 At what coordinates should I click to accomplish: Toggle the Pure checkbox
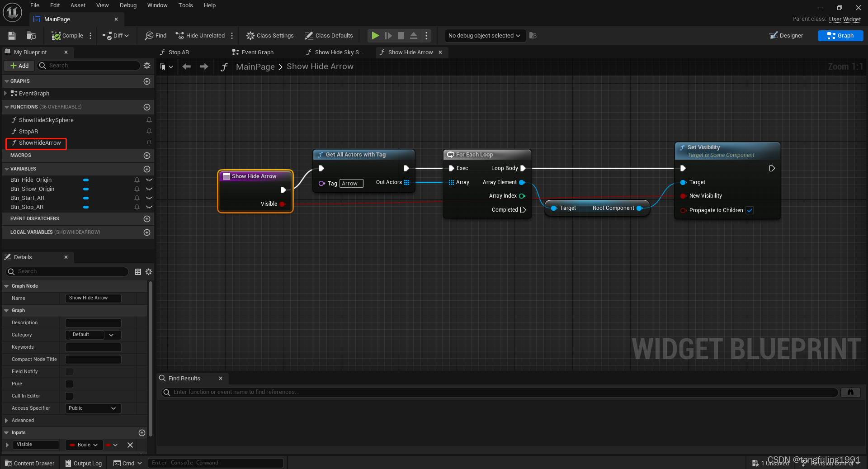point(69,384)
